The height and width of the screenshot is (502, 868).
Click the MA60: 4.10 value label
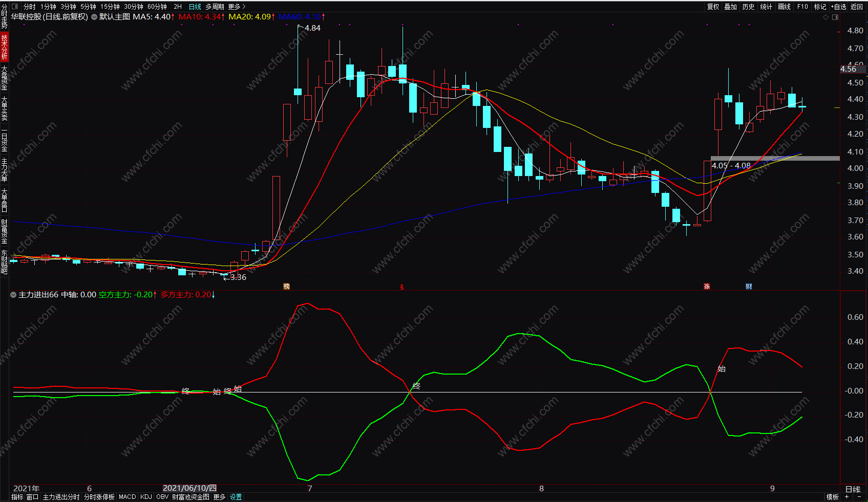click(x=302, y=17)
